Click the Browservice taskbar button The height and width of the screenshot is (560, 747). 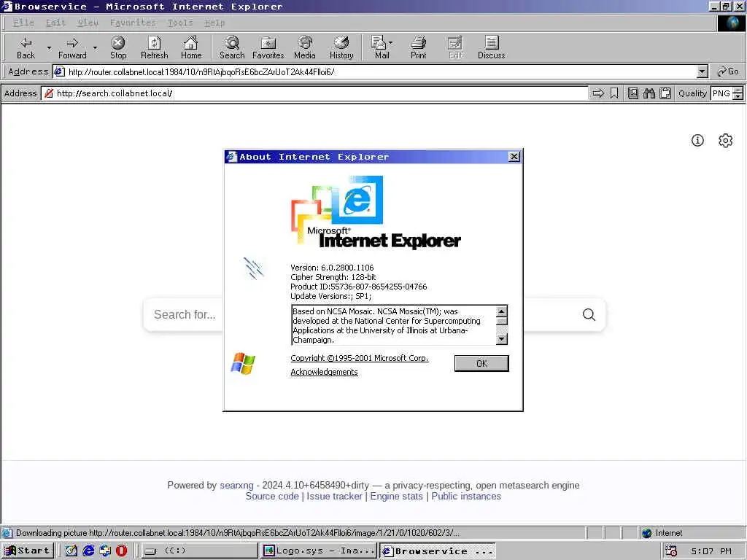(438, 551)
